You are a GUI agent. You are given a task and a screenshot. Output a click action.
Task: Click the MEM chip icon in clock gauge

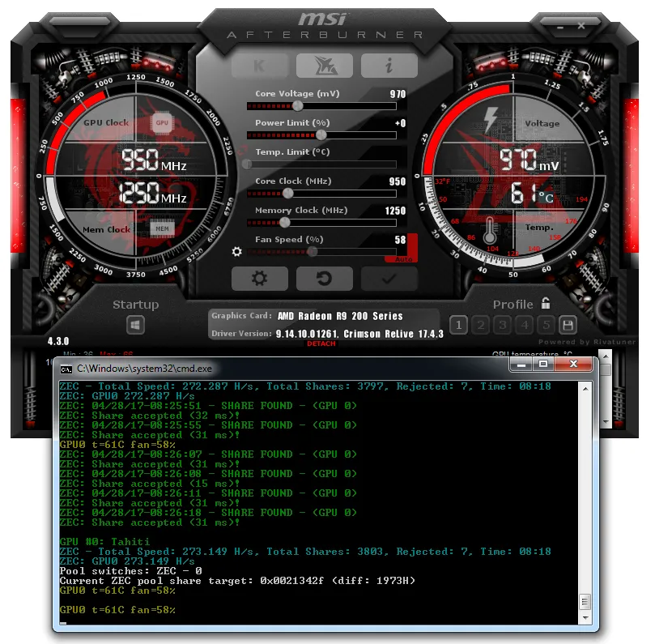tap(162, 228)
